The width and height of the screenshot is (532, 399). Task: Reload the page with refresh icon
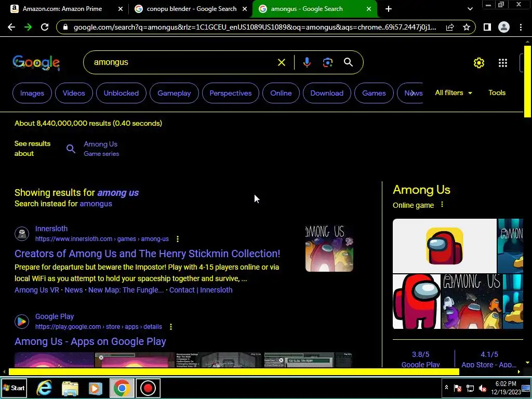tap(45, 27)
